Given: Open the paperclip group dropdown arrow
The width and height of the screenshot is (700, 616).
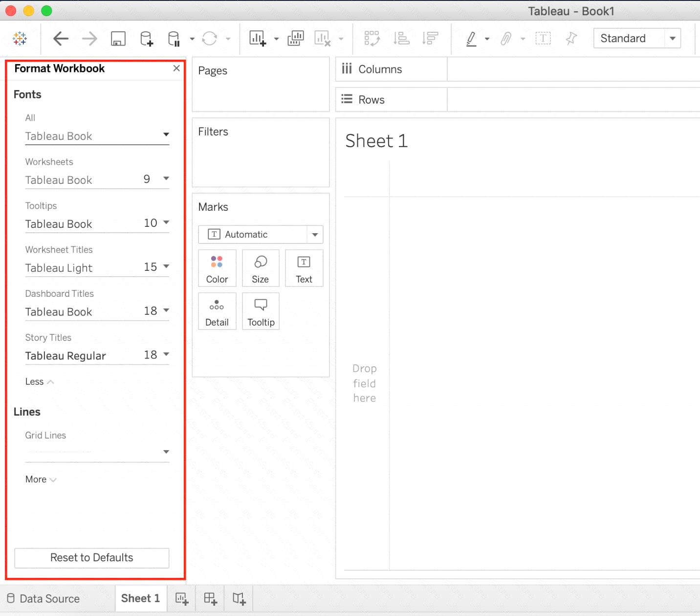Looking at the screenshot, I should coord(523,39).
